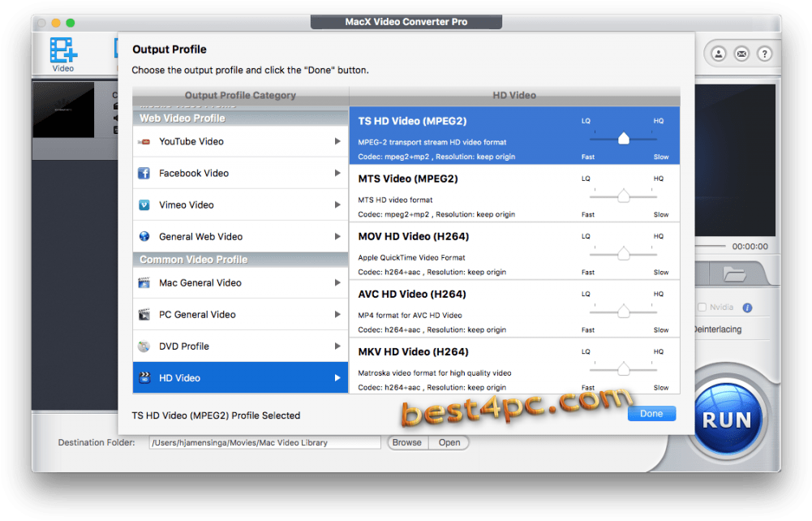Click the General Web Video globe icon

pos(144,237)
